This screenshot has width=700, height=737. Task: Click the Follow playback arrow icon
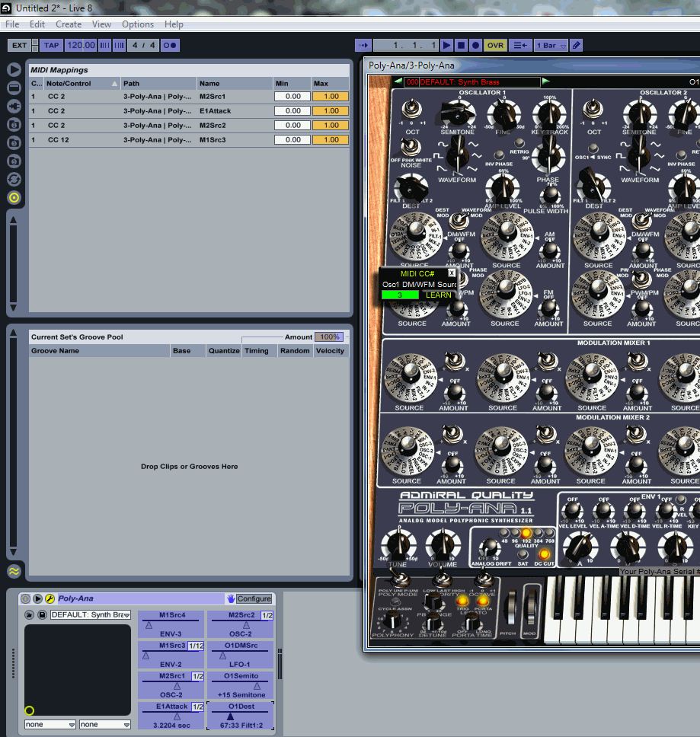tap(363, 45)
